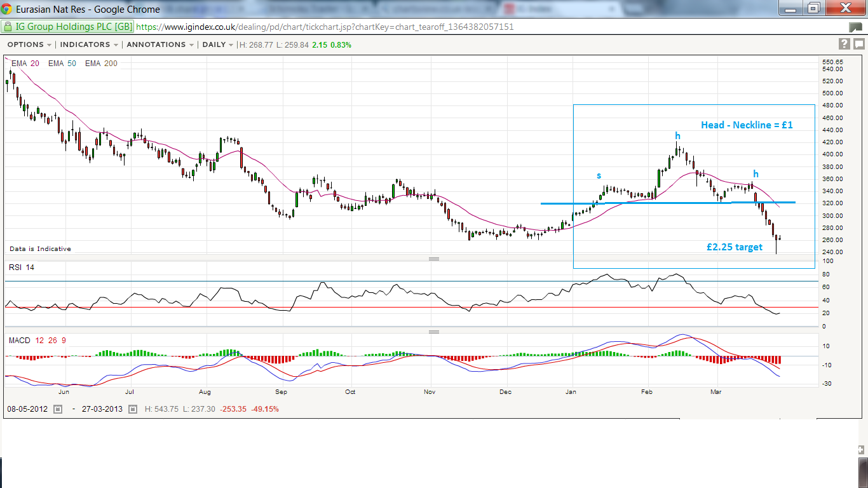Click the green padlock in address bar
The height and width of the screenshot is (488, 868).
(x=8, y=27)
